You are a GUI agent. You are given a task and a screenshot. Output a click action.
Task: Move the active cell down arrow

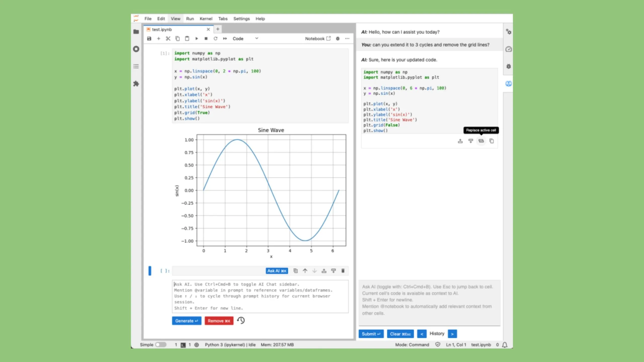pos(314,271)
